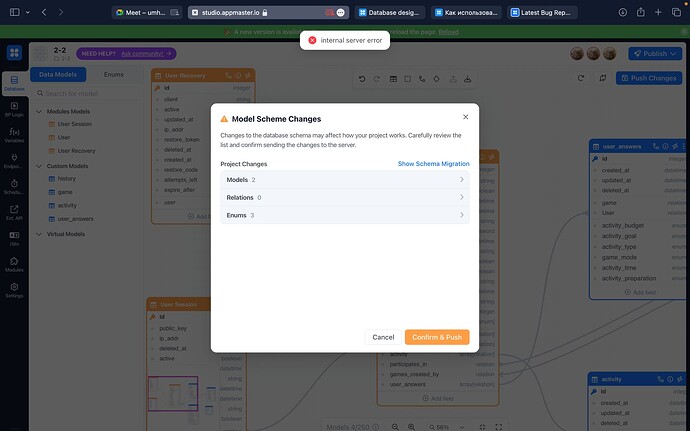Screen dimensions: 690x431
Task: Click the Reload link in green banner
Action: point(448,32)
